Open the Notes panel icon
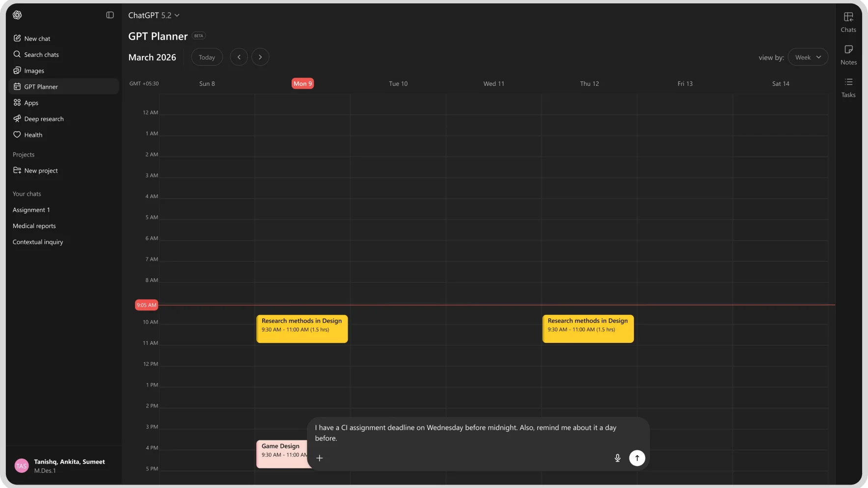868x488 pixels. coord(848,55)
